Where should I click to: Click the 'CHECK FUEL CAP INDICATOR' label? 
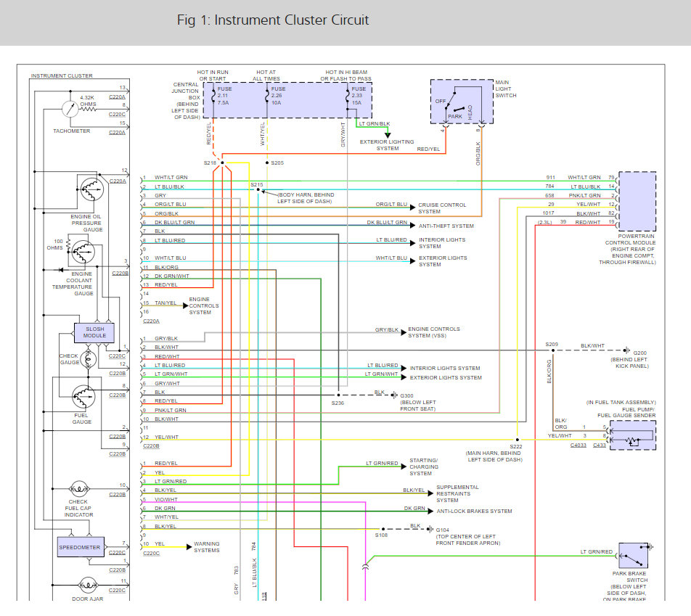78,508
